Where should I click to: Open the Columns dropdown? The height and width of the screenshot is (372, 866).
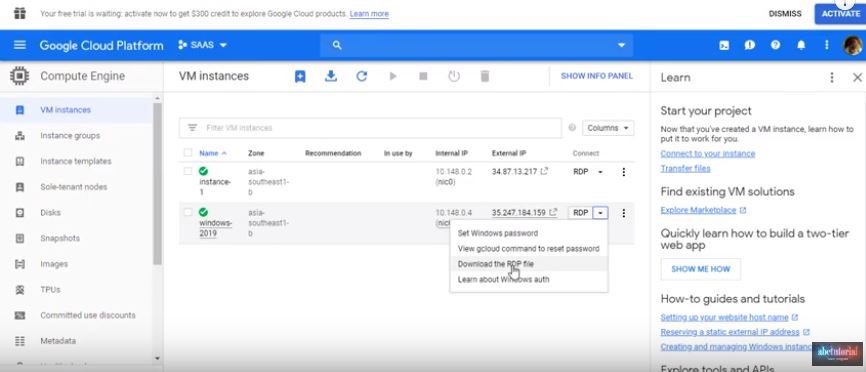[608, 127]
